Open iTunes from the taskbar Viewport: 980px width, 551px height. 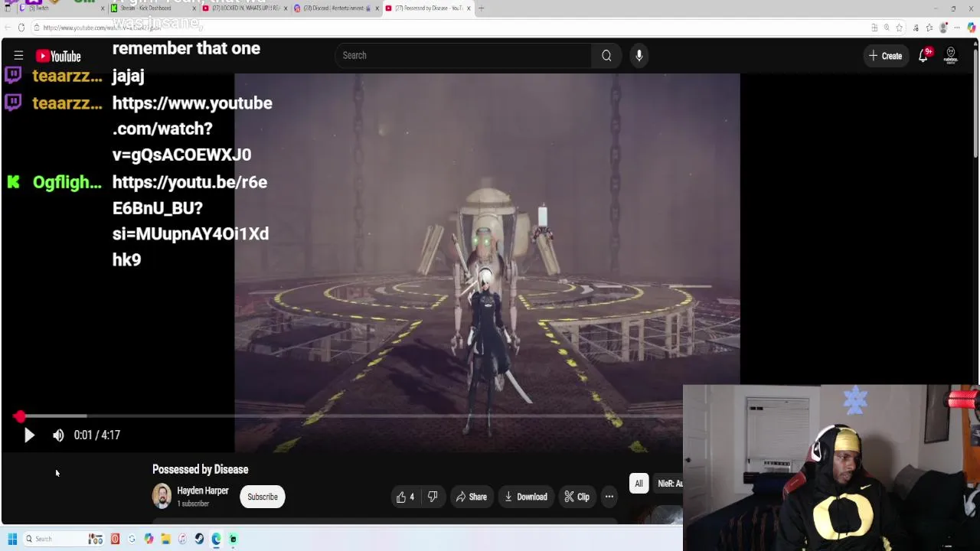[182, 539]
